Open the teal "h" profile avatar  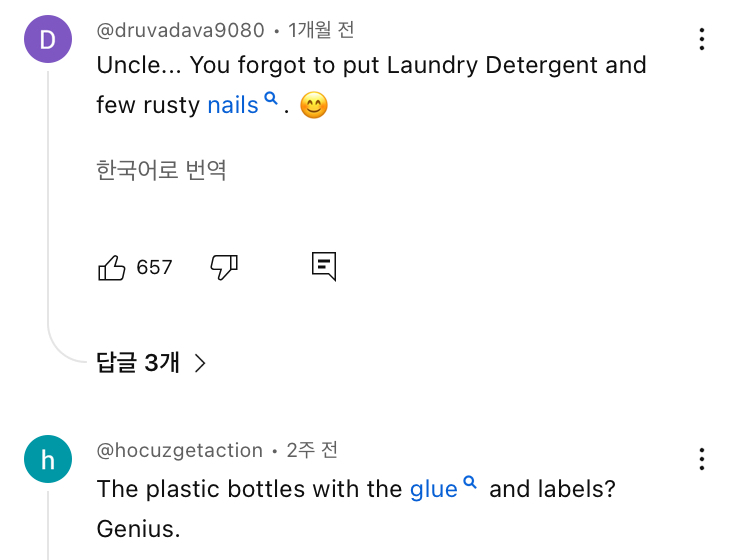47,460
